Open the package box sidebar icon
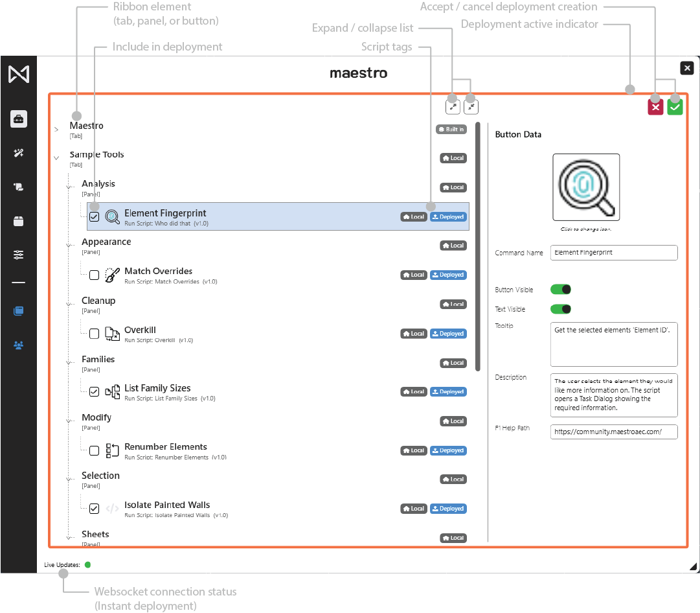 coord(18,221)
